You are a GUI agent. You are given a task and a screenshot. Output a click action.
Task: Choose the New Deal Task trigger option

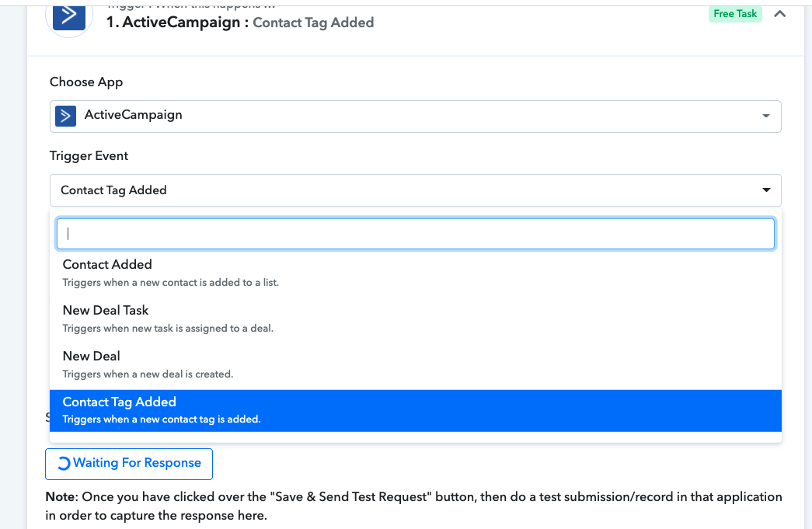pos(415,318)
